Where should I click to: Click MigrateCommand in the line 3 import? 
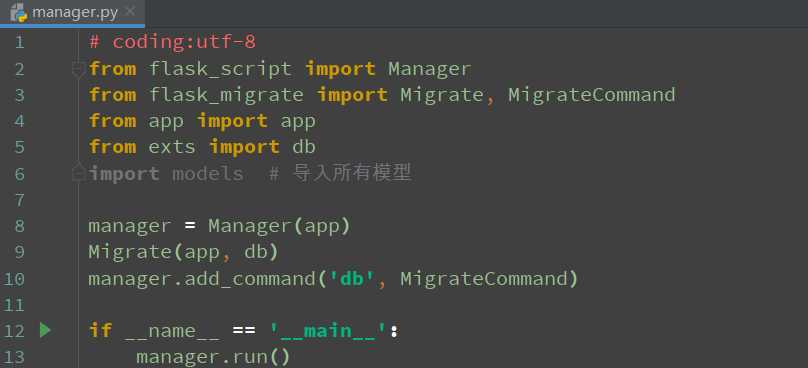[x=592, y=95]
